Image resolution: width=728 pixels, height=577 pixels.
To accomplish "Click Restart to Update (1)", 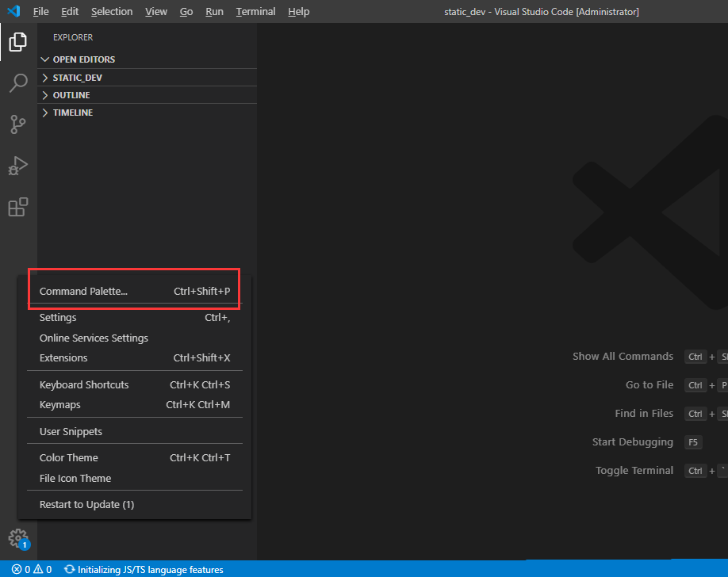I will (135, 505).
